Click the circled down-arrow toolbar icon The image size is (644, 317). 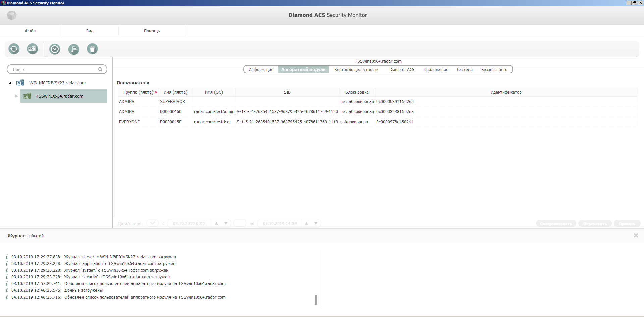click(x=55, y=49)
